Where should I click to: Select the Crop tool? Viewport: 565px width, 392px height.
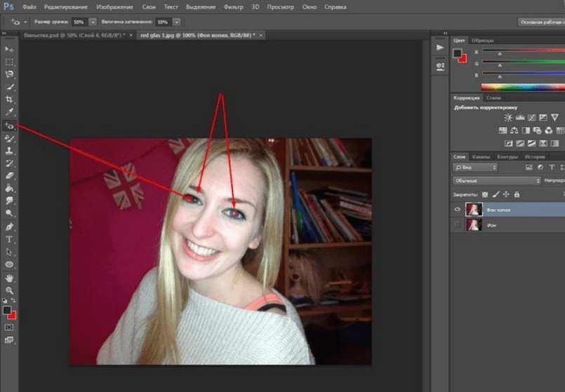(10, 100)
